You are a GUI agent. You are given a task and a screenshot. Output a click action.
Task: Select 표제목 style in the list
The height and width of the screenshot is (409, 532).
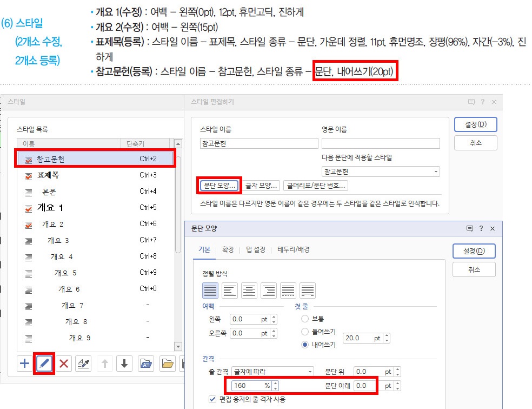pos(95,175)
